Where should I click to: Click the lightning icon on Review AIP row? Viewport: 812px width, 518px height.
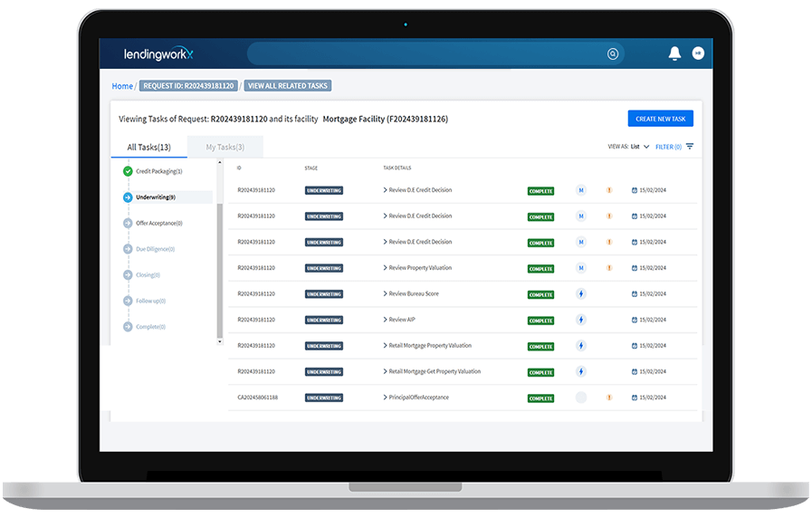pos(581,320)
